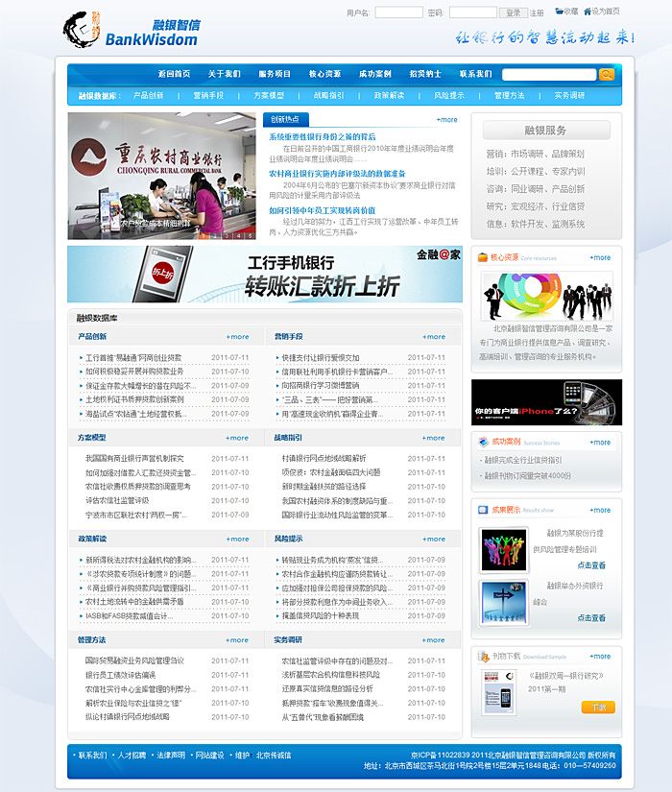
Task: Click the 刊物下载 download icon
Action: (x=484, y=656)
